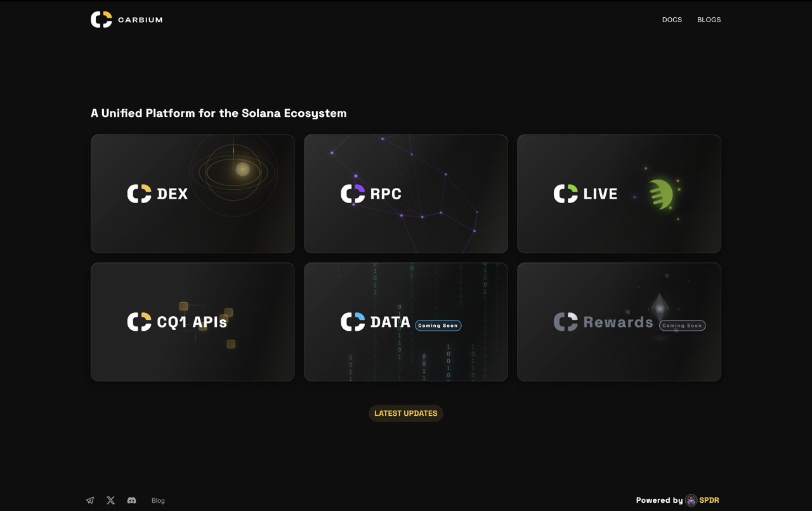Viewport: 812px width, 511px height.
Task: Follow the Blog link in footer
Action: [158, 500]
